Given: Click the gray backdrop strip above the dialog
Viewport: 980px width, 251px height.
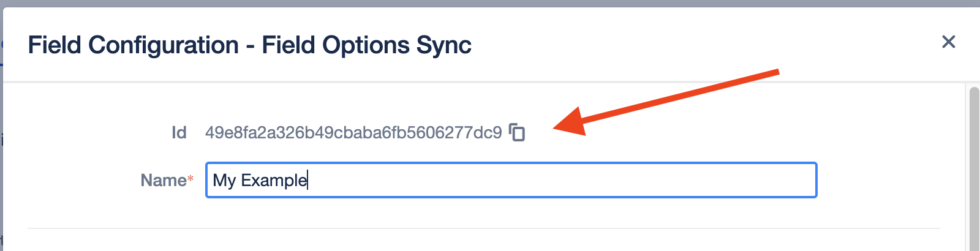Looking at the screenshot, I should [x=490, y=3].
